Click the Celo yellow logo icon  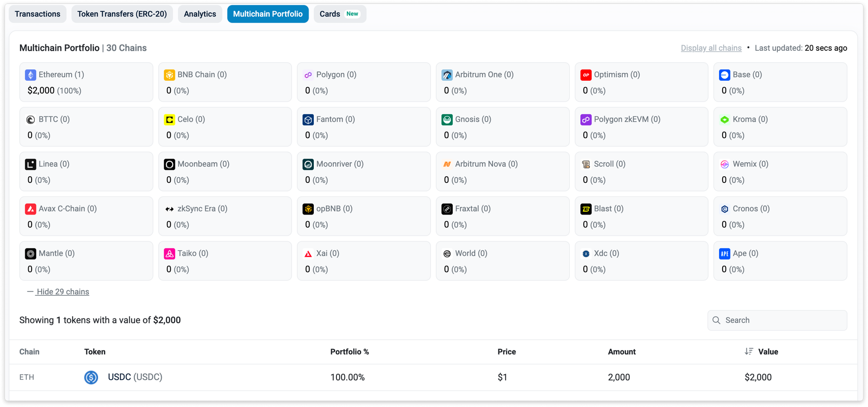169,120
